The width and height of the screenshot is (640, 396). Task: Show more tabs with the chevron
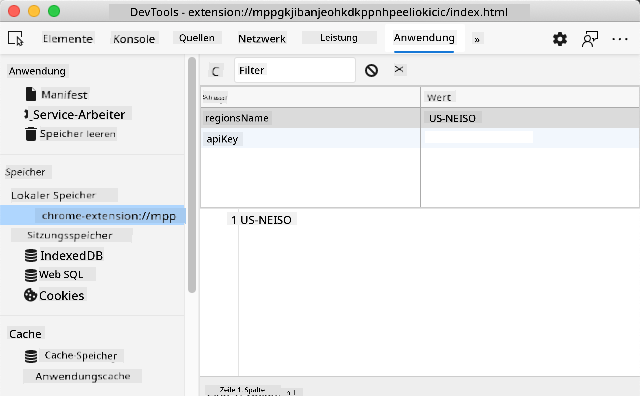(x=476, y=40)
